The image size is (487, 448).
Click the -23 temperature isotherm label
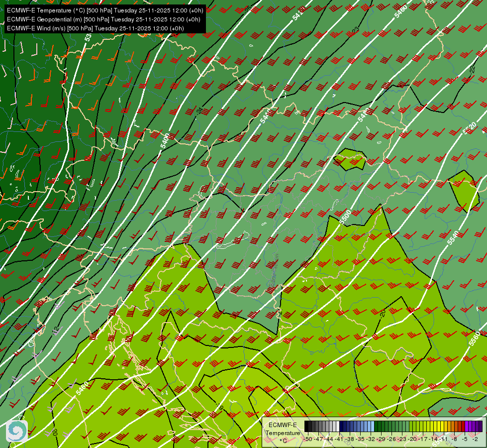pyautogui.click(x=355, y=30)
